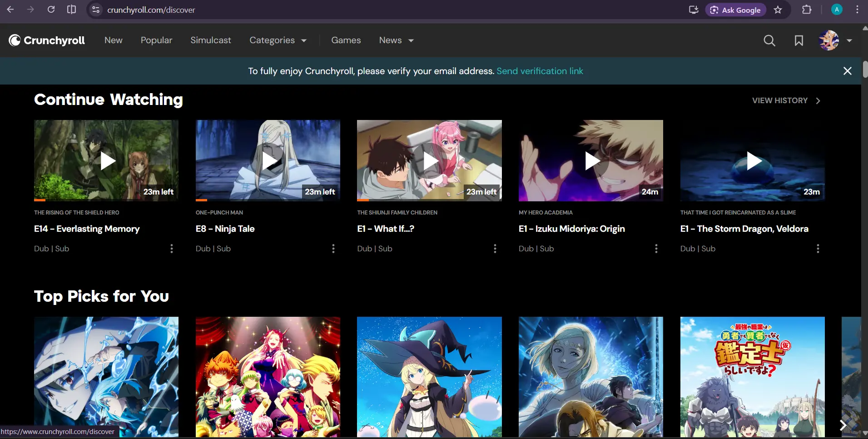Open One-Punch Man series link
The width and height of the screenshot is (868, 439).
click(219, 213)
